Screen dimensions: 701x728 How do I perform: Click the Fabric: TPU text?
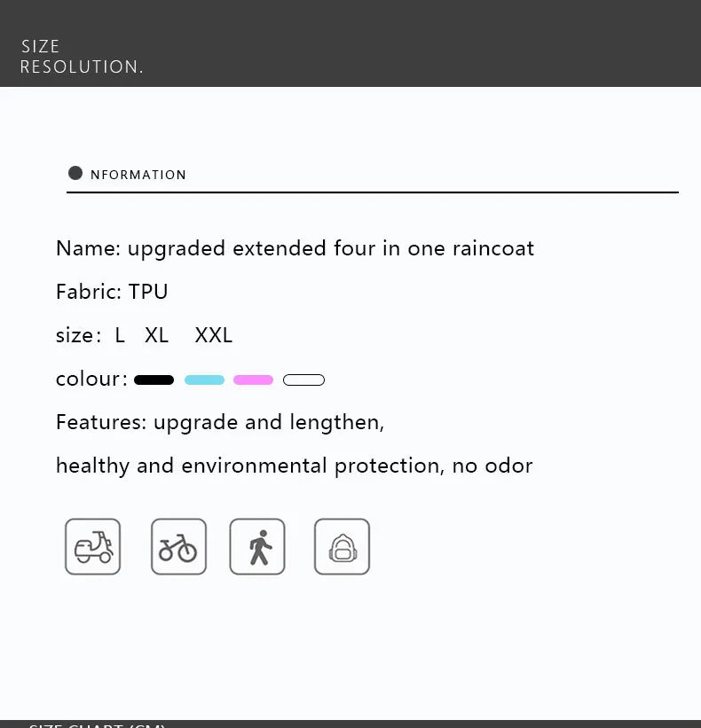112,292
